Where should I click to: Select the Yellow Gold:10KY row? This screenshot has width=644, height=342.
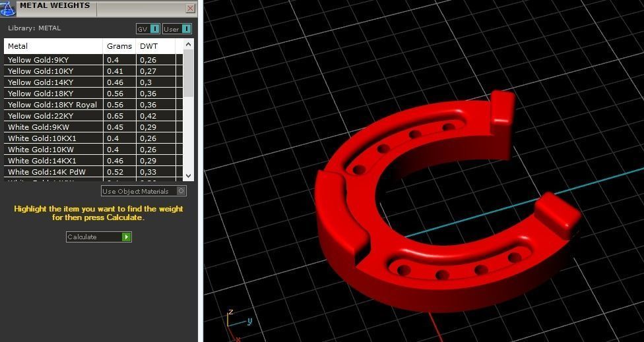(x=94, y=71)
